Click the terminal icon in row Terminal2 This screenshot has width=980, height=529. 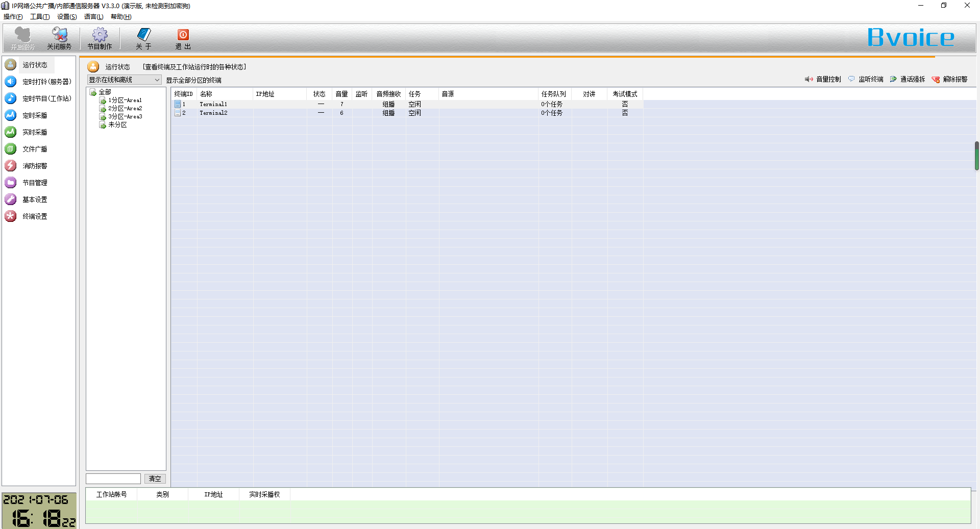[178, 113]
